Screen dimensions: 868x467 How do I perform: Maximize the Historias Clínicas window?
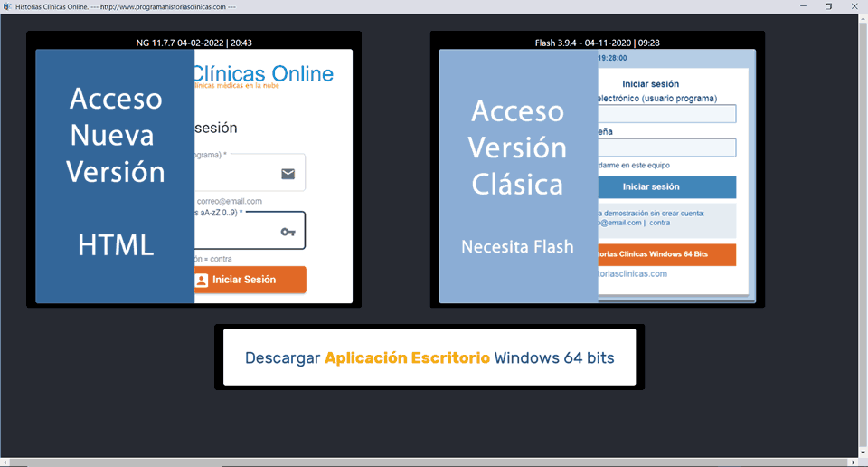coord(829,6)
